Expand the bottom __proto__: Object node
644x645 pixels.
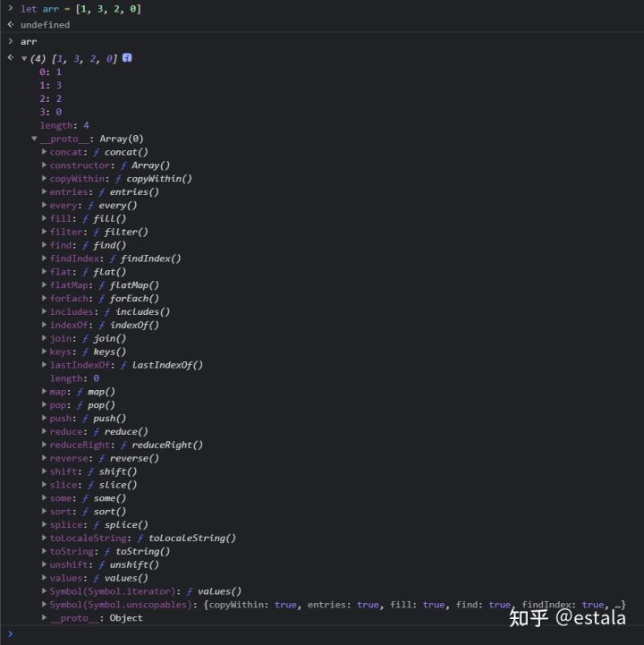(44, 617)
